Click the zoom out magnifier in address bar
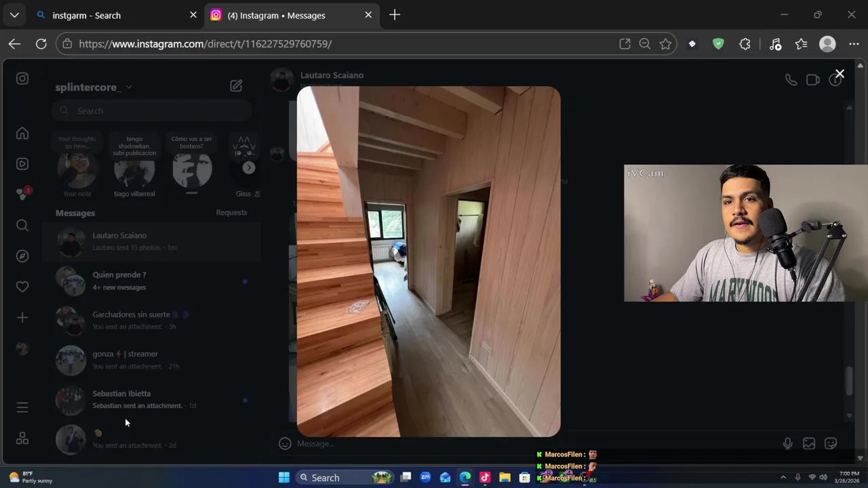868x488 pixels. 645,44
